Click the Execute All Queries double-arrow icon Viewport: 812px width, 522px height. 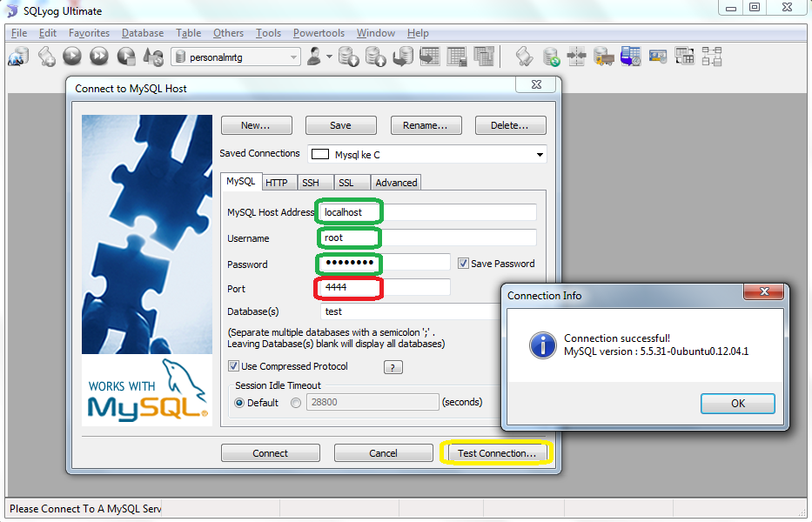tap(99, 56)
